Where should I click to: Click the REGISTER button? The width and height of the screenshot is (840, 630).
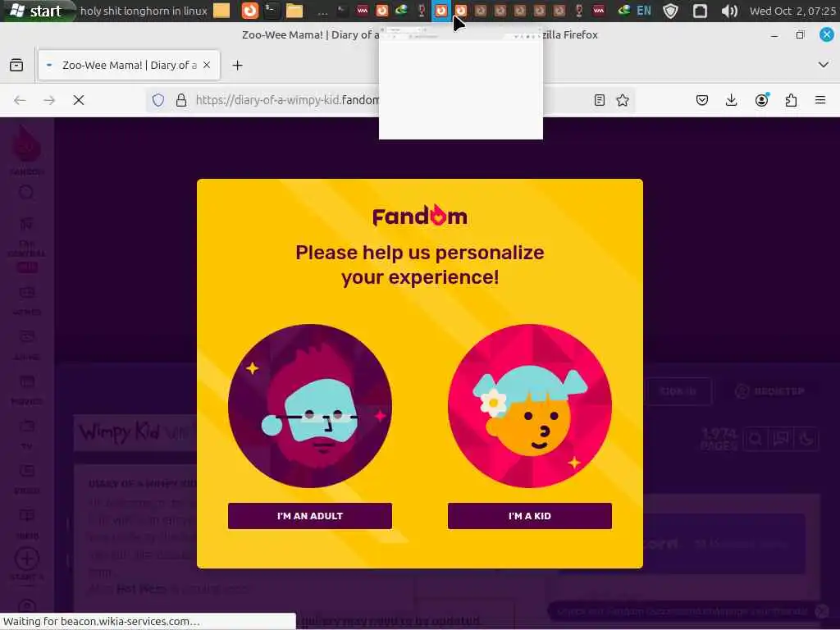(769, 391)
